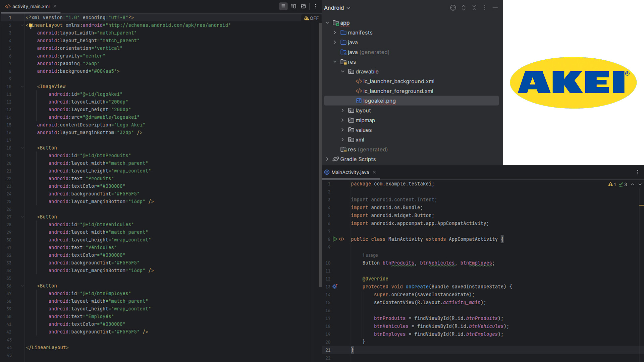
Task: Expand all nodes in the project tree
Action: coord(464,8)
